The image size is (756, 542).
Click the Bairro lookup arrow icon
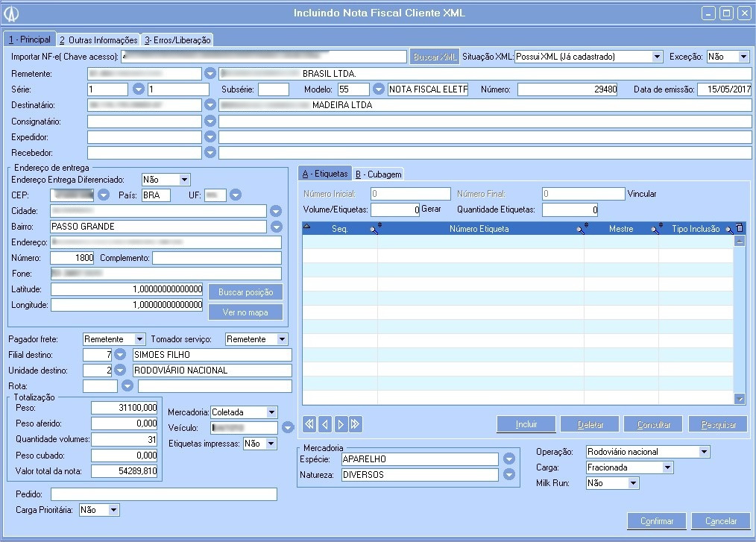pyautogui.click(x=276, y=227)
